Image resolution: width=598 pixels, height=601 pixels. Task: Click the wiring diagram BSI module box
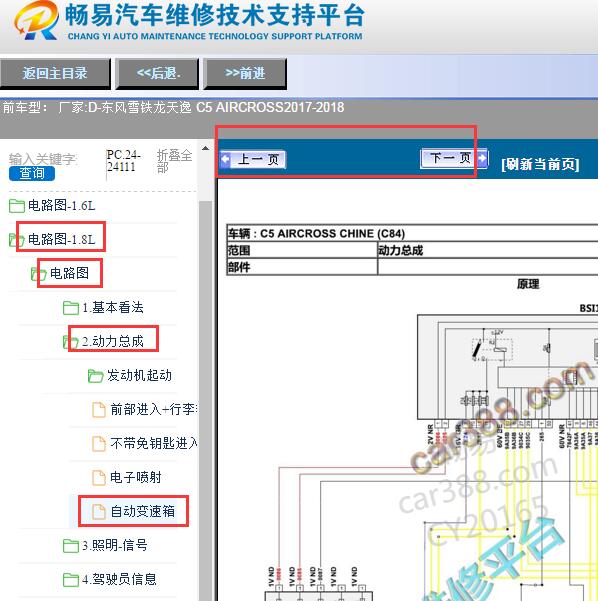pyautogui.click(x=508, y=367)
